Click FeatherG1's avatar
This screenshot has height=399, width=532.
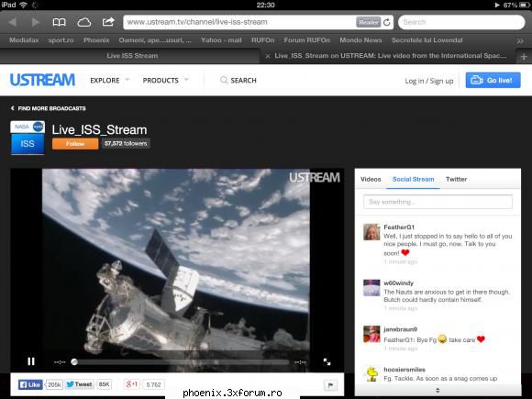[x=371, y=232]
